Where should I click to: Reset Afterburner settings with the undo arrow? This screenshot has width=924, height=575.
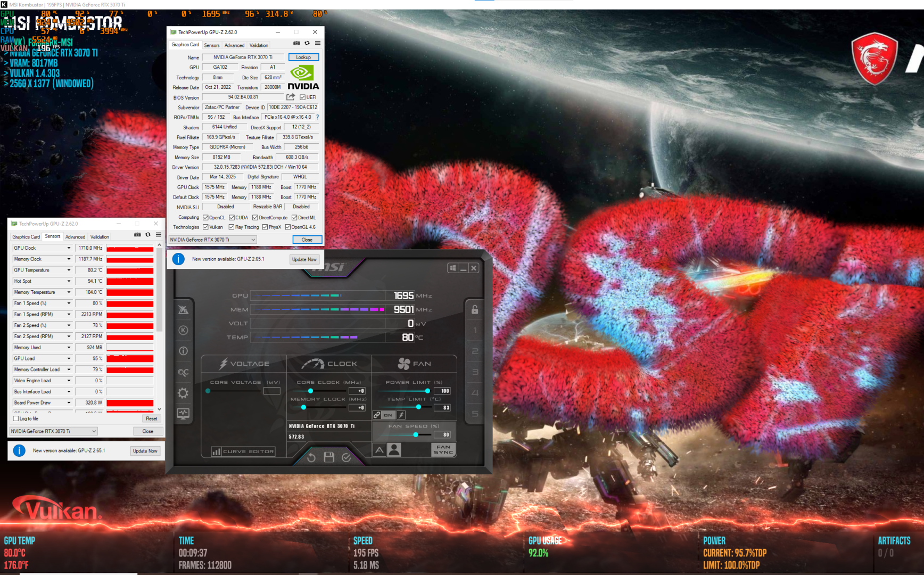click(x=311, y=457)
